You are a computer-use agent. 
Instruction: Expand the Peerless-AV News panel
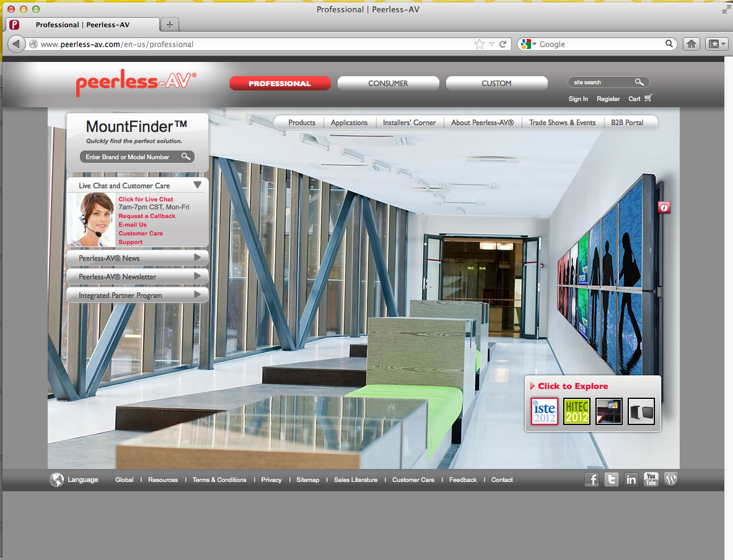click(x=197, y=258)
